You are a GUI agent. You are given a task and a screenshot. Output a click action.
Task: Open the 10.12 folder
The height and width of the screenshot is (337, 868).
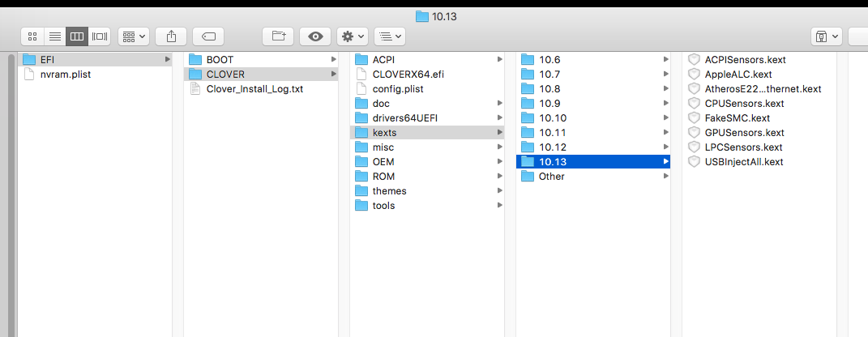[x=593, y=147]
